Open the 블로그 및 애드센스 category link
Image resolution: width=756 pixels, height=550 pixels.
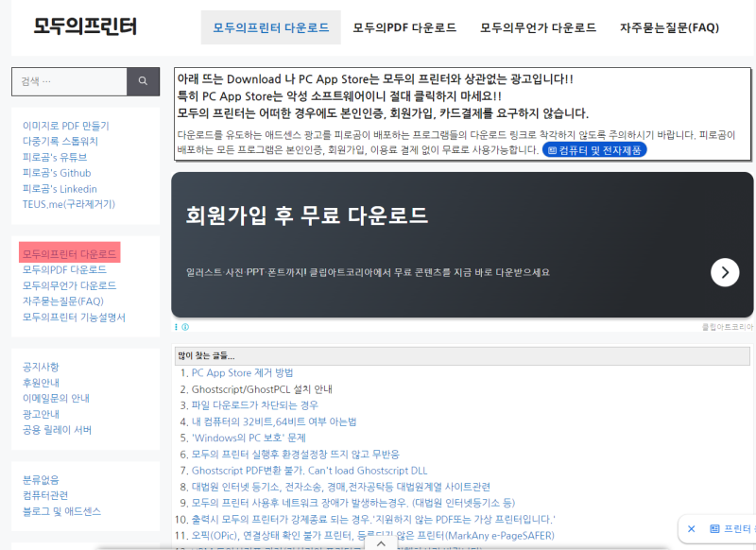point(61,511)
